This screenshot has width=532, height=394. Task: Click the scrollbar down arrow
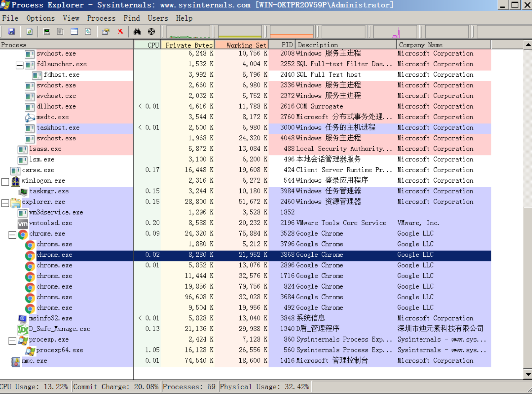(528, 374)
